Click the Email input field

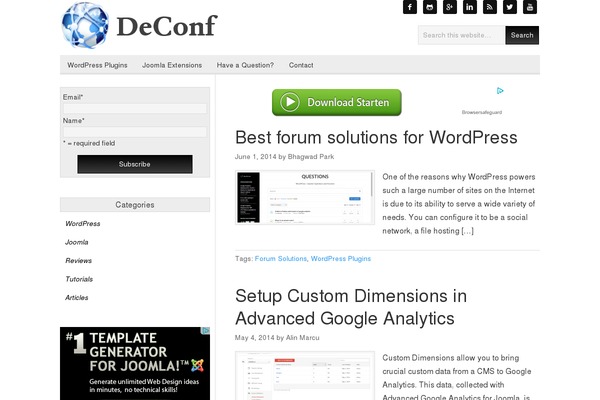[135, 108]
